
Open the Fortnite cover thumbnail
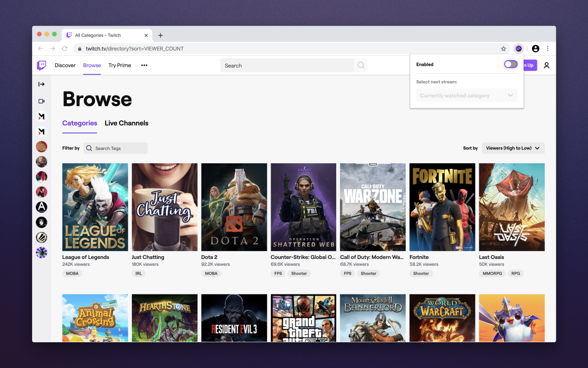[x=442, y=207]
